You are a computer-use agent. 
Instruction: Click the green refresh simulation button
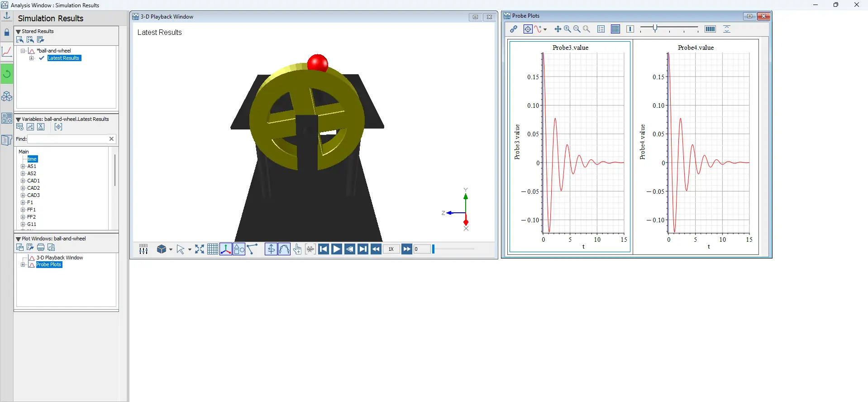[7, 74]
